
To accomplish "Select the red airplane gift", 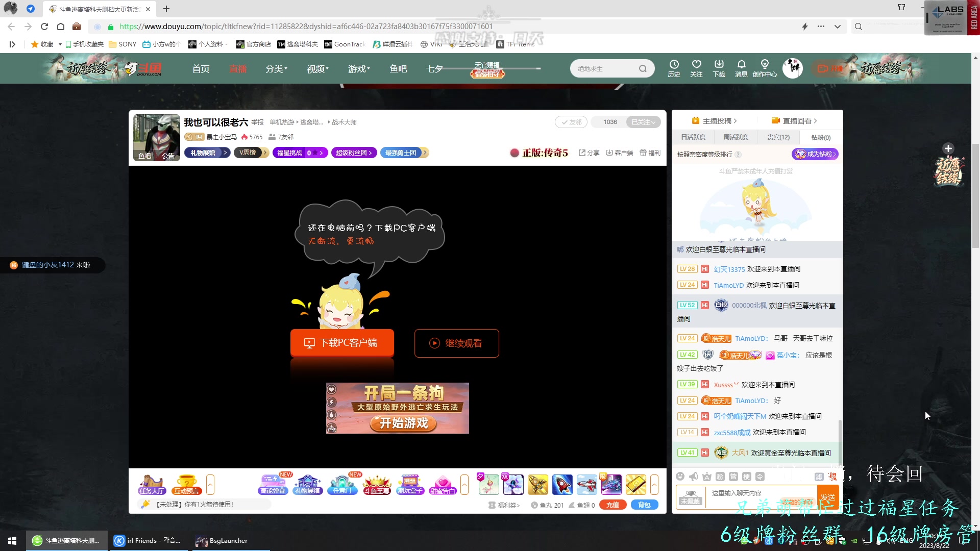I will (586, 485).
